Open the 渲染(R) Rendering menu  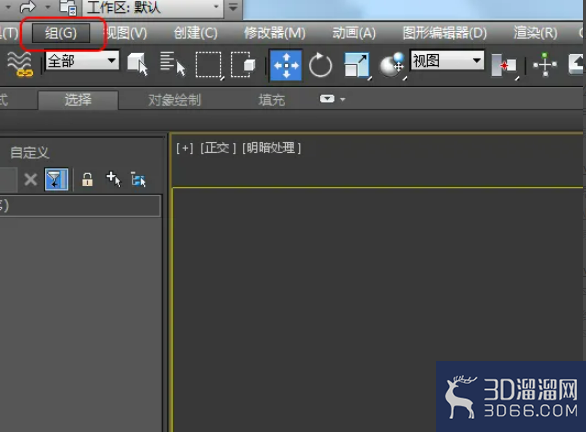point(535,33)
